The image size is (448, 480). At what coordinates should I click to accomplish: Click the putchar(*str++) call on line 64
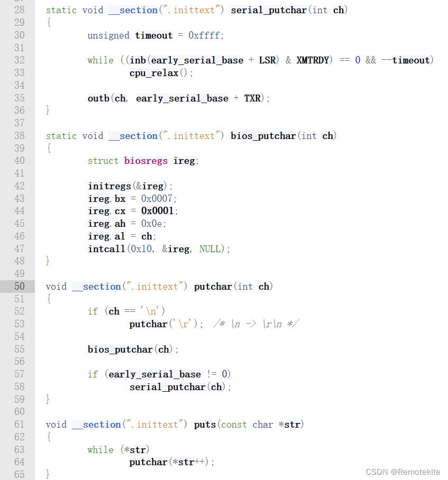click(x=169, y=462)
